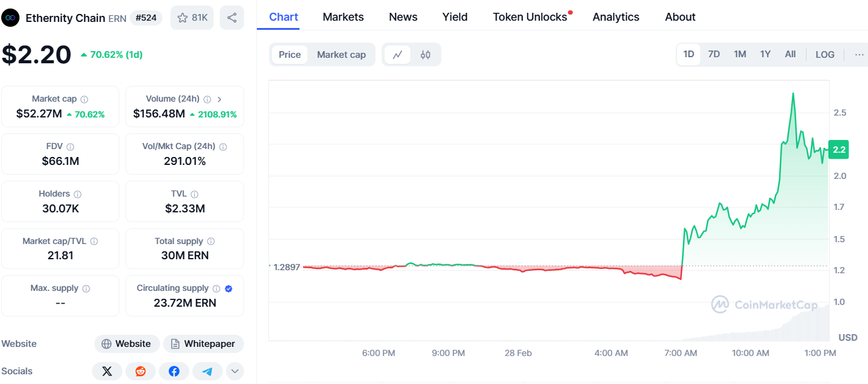This screenshot has height=384, width=868.
Task: Select 1M time range
Action: (740, 54)
